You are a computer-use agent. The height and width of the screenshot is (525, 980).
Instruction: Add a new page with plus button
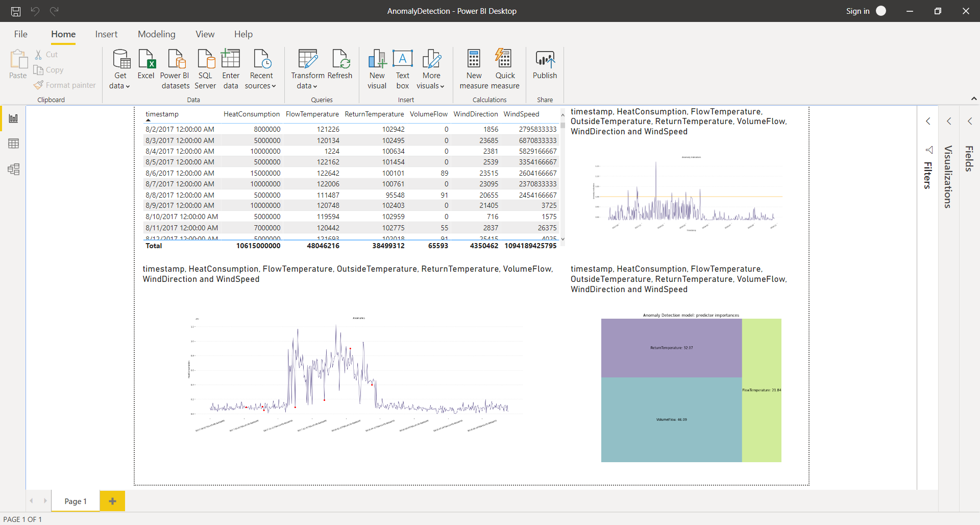112,501
